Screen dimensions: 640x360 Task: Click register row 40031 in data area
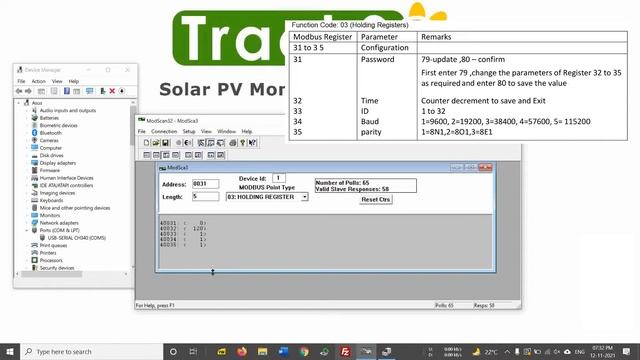click(183, 223)
